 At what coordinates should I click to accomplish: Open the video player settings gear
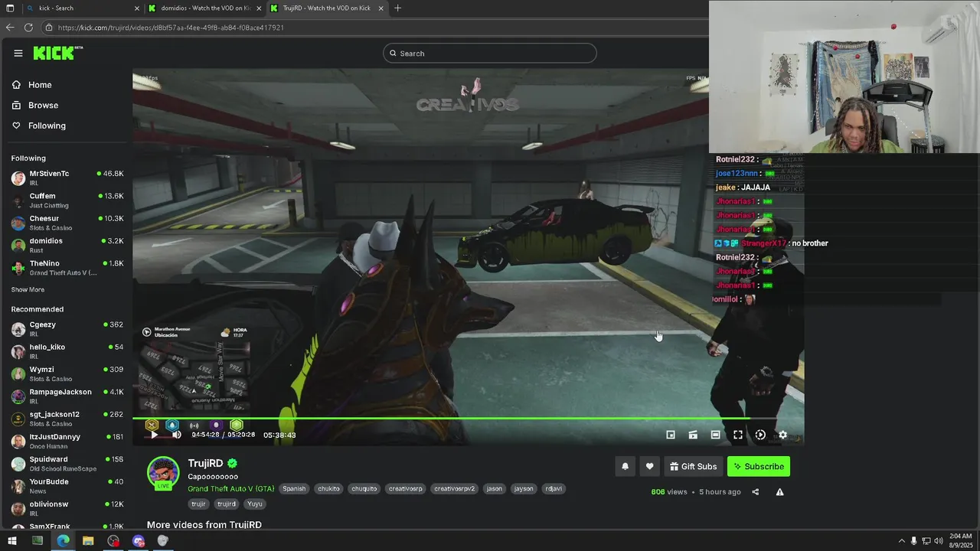[x=782, y=435]
